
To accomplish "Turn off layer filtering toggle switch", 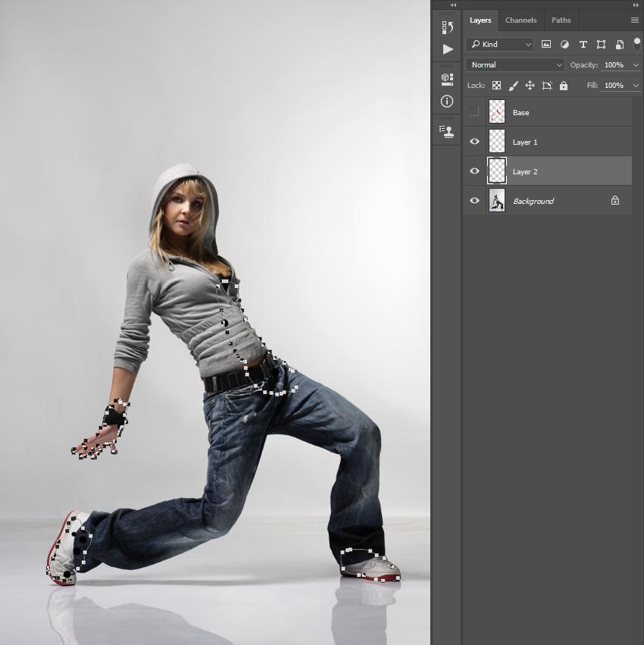I will [x=636, y=44].
